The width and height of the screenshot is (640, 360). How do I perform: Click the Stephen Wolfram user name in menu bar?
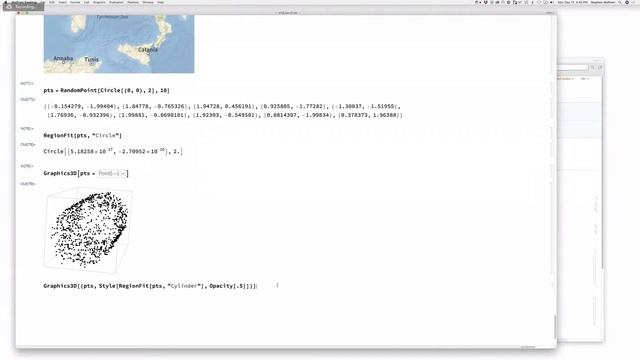603,2
